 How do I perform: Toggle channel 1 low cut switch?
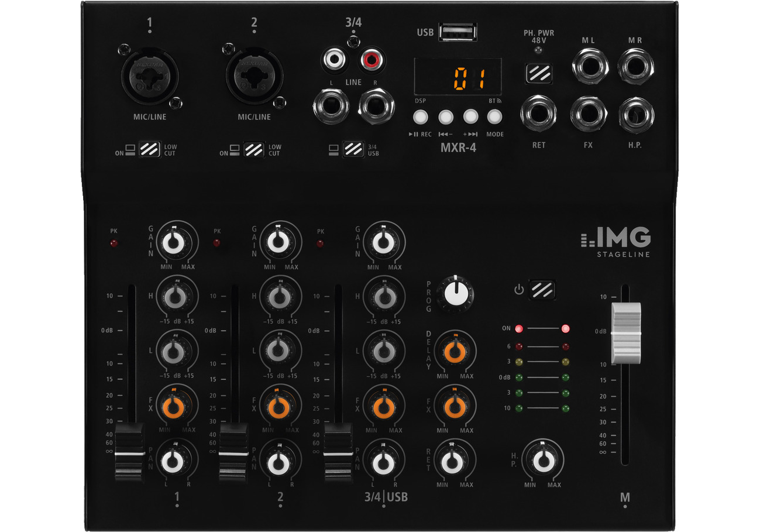tap(150, 149)
